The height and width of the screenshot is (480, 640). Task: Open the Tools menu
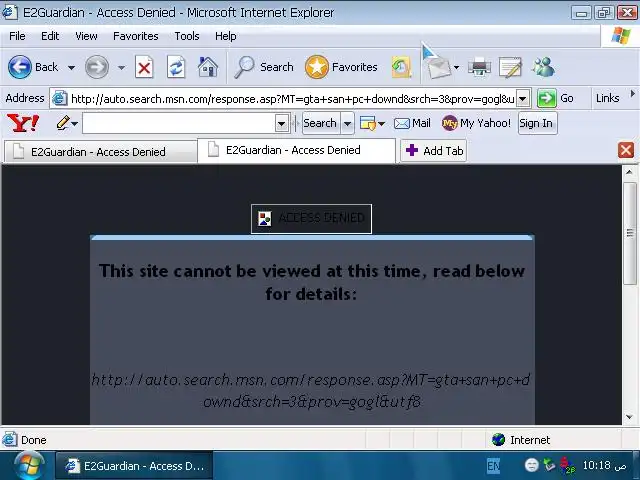coord(187,36)
